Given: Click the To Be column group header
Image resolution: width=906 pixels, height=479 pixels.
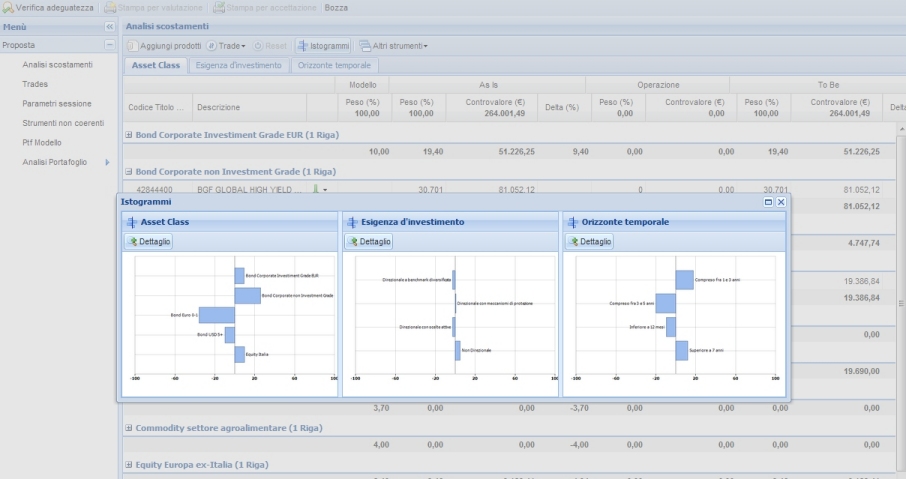Looking at the screenshot, I should pyautogui.click(x=827, y=85).
